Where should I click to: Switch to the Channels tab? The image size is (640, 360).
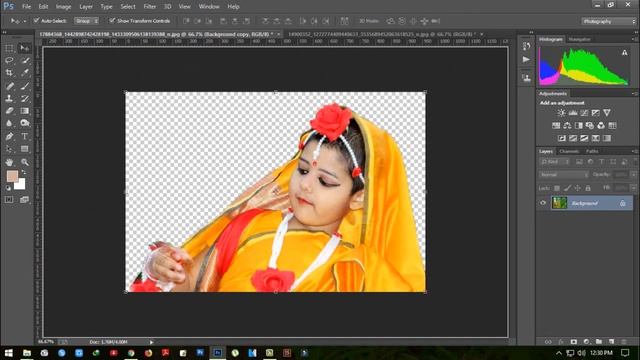click(569, 151)
